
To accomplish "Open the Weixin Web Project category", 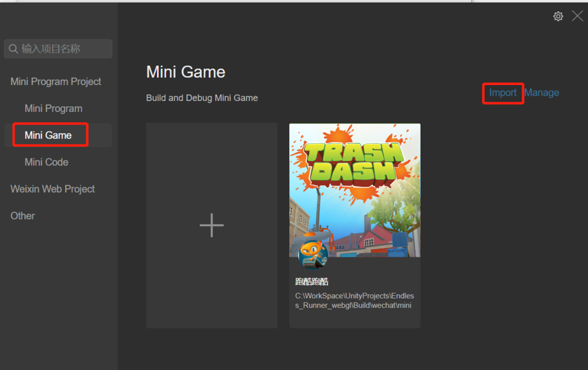I will click(53, 189).
